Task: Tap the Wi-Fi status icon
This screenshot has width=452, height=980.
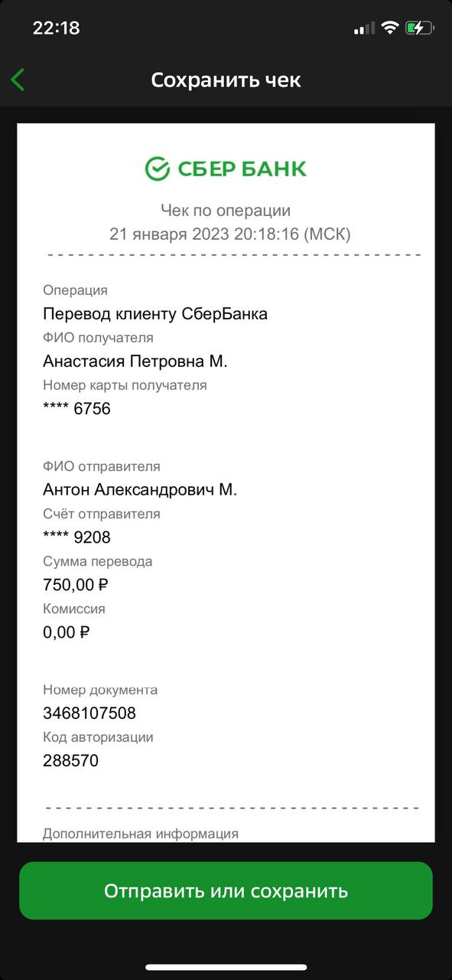Action: (x=390, y=28)
